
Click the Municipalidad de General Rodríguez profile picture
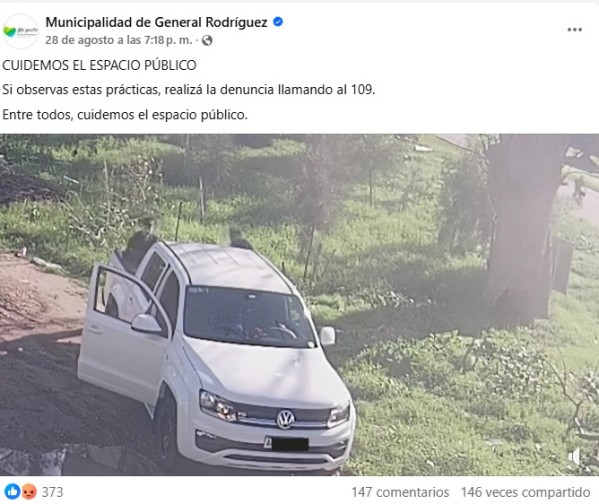pyautogui.click(x=21, y=31)
